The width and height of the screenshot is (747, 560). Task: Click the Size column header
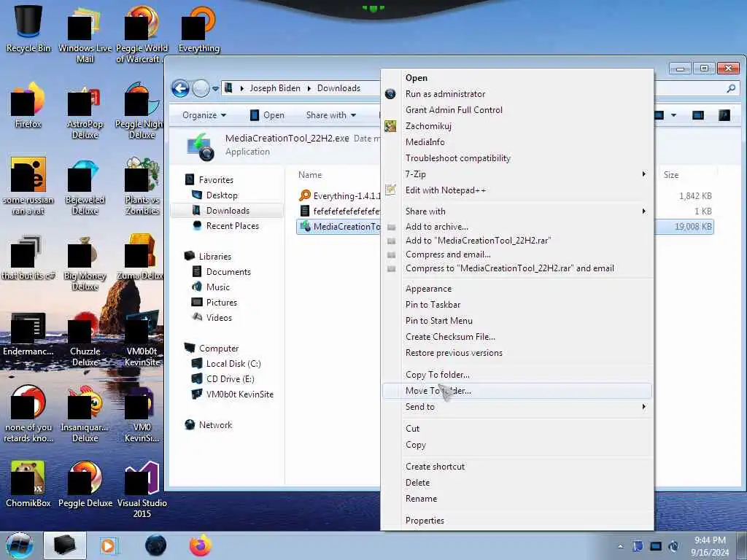click(x=671, y=175)
